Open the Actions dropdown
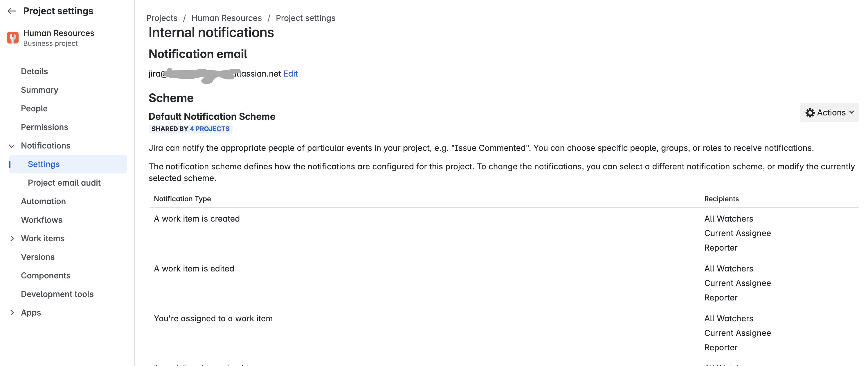Image resolution: width=868 pixels, height=366 pixels. (829, 113)
